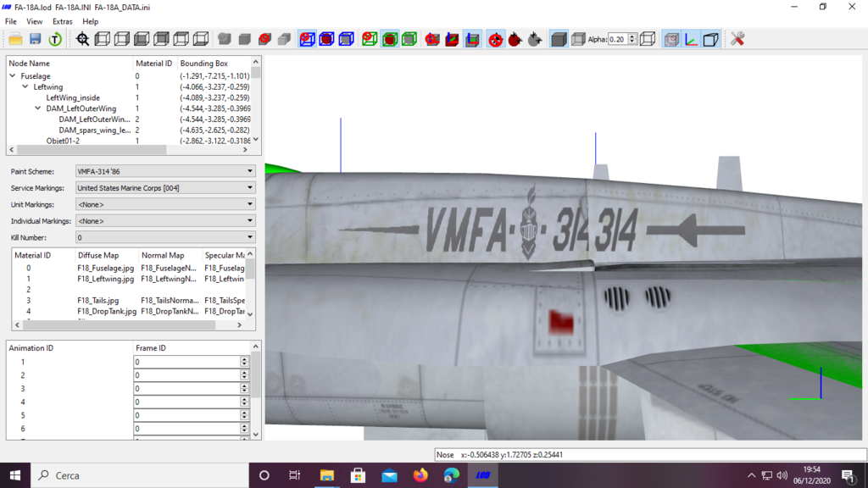Image resolution: width=868 pixels, height=488 pixels.
Task: Reload textures with the green T icon
Action: [55, 39]
